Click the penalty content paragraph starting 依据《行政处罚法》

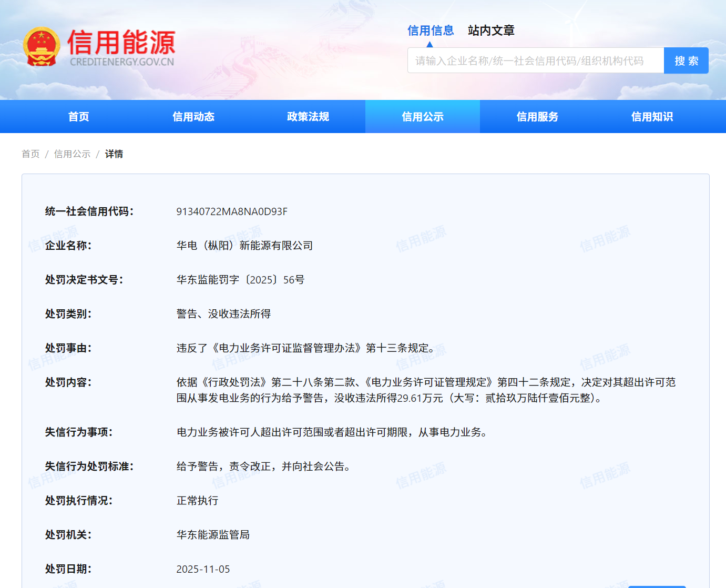coord(426,390)
